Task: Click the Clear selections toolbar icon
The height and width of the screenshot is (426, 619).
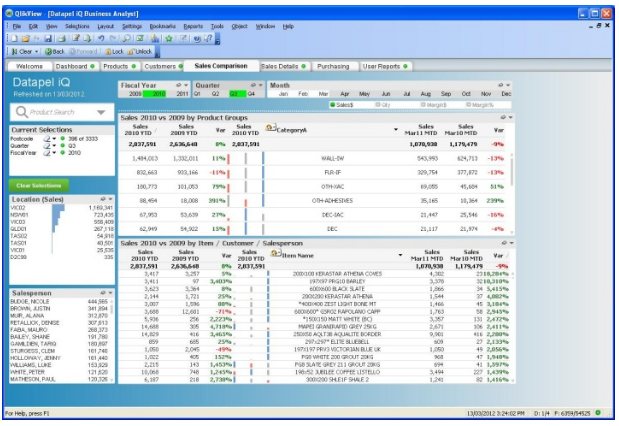Action: coord(15,52)
